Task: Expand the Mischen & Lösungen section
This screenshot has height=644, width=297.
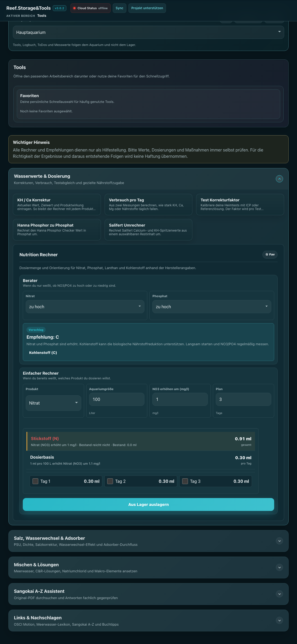Action: 279,567
